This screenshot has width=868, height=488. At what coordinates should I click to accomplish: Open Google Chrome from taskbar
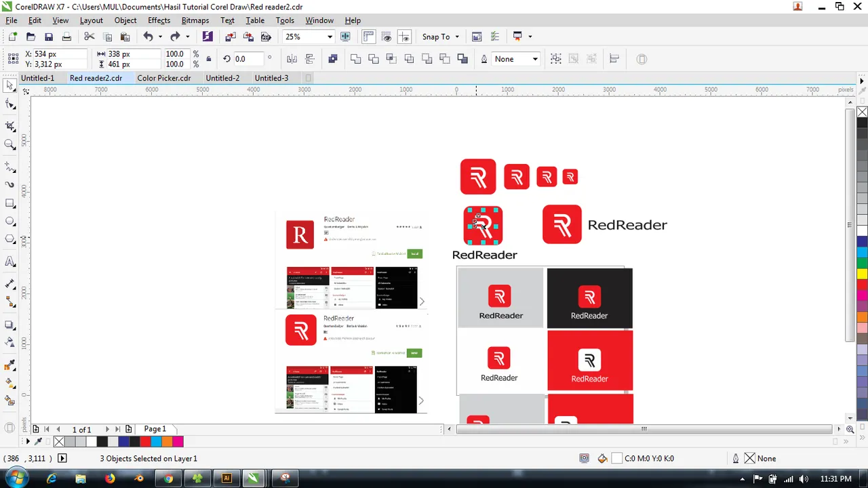point(168,479)
